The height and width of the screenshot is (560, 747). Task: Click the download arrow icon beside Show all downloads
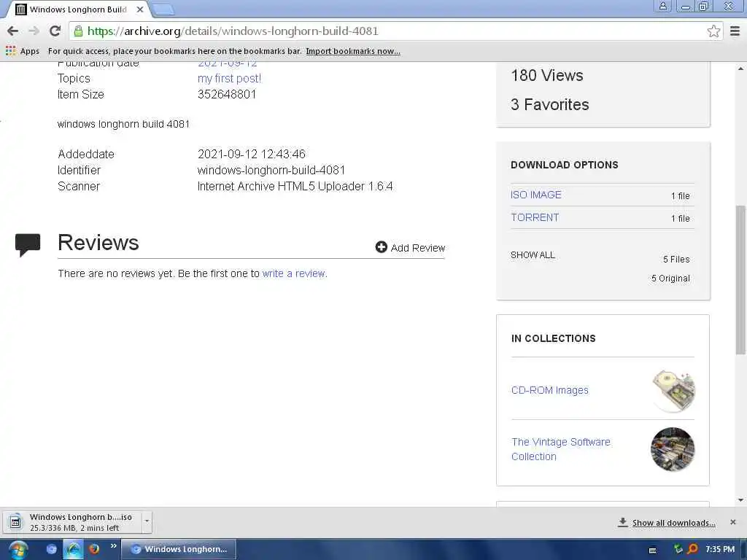[x=622, y=522]
